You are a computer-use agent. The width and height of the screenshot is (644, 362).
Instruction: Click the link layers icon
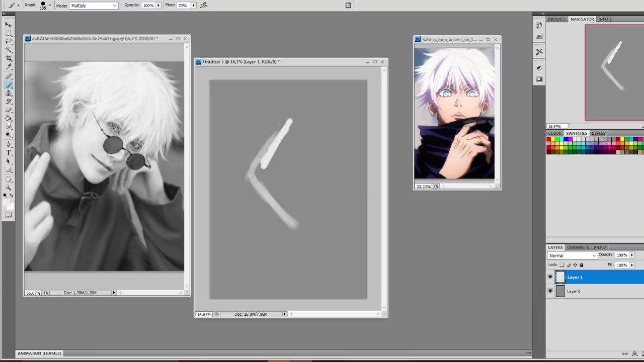[x=625, y=353]
